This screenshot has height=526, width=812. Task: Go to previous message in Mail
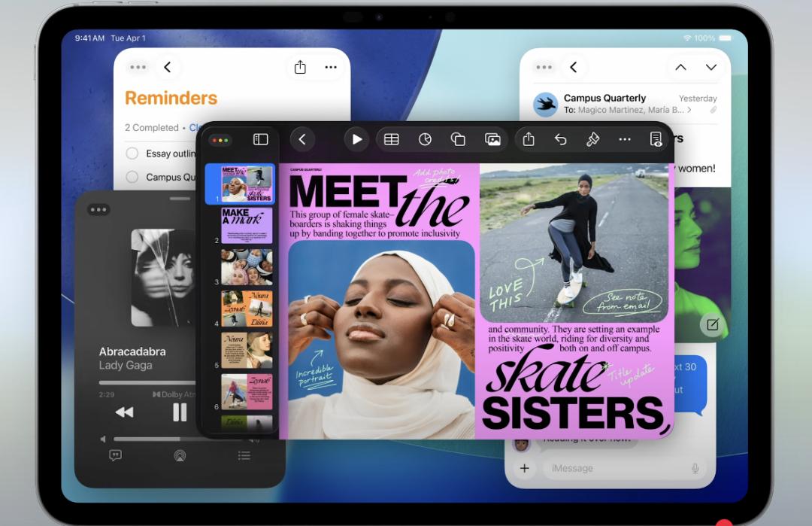pyautogui.click(x=680, y=68)
